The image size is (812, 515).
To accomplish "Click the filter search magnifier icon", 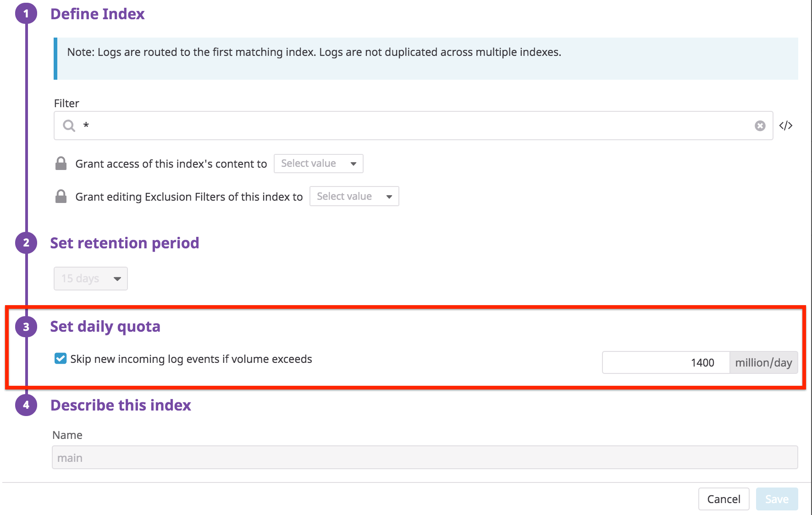I will pos(69,126).
